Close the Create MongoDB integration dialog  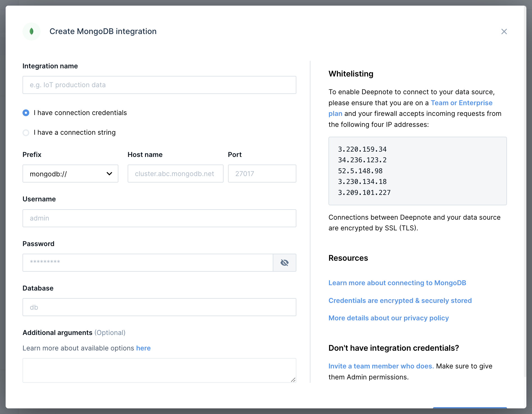click(504, 31)
